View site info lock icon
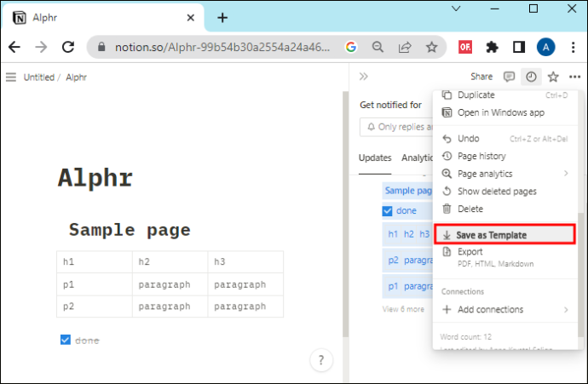 (x=101, y=47)
